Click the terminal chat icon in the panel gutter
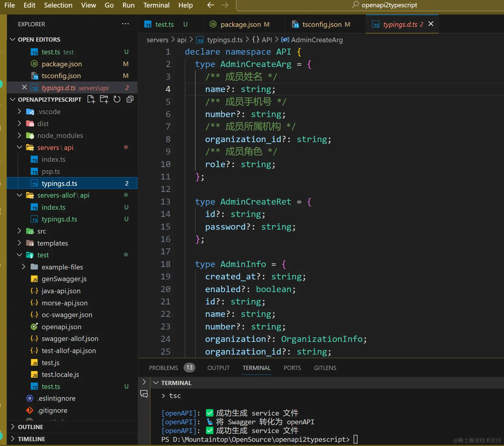504x446 pixels. point(144,394)
